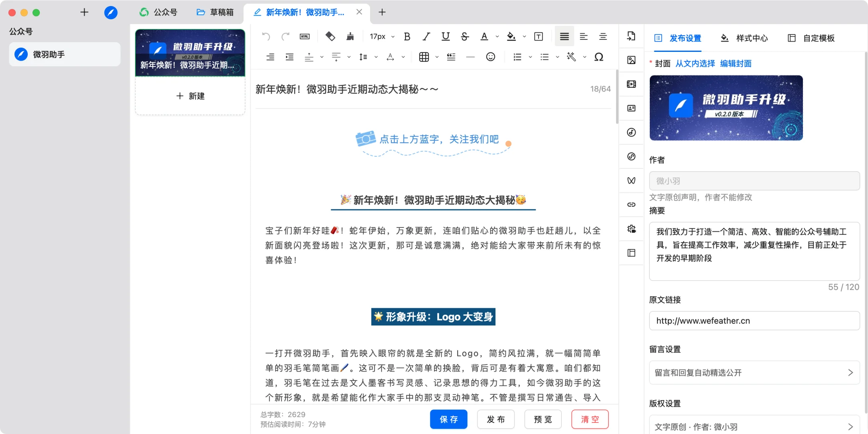Open the video insert panel in right rail
The width and height of the screenshot is (868, 434).
tap(631, 84)
